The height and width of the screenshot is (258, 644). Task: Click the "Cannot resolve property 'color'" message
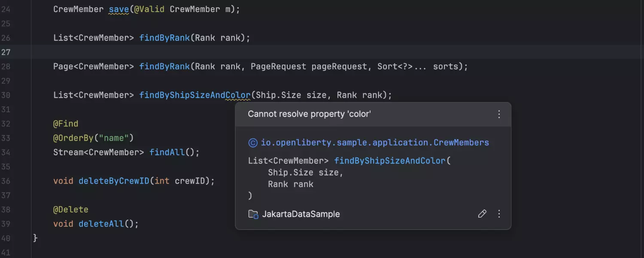tap(309, 114)
